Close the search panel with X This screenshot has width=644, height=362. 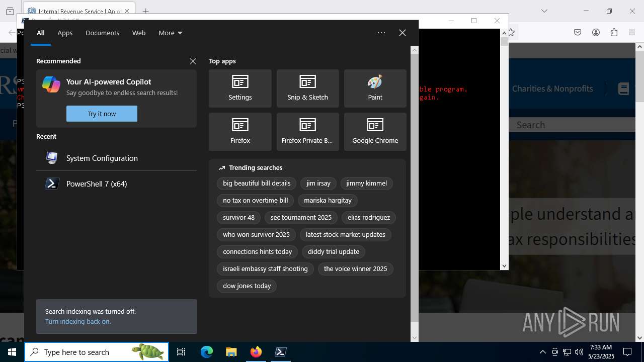402,33
